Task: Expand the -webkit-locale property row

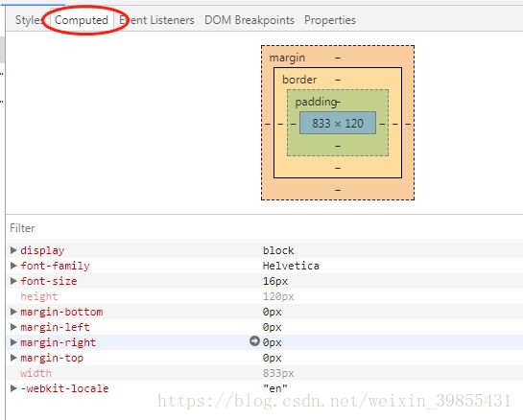Action: [x=13, y=388]
